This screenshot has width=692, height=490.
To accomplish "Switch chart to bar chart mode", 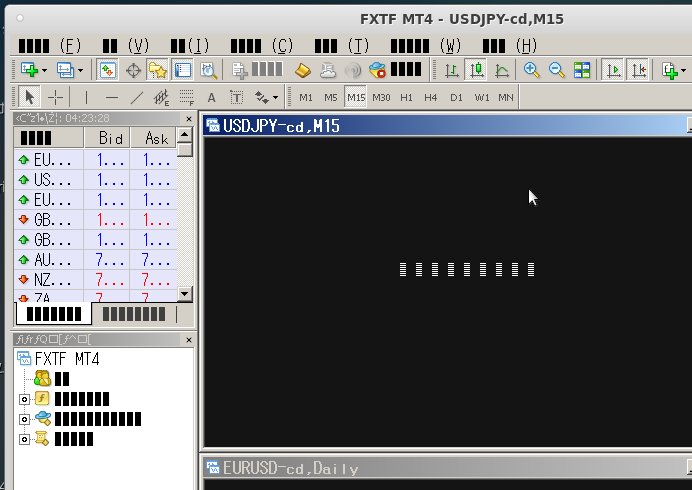I will point(451,70).
